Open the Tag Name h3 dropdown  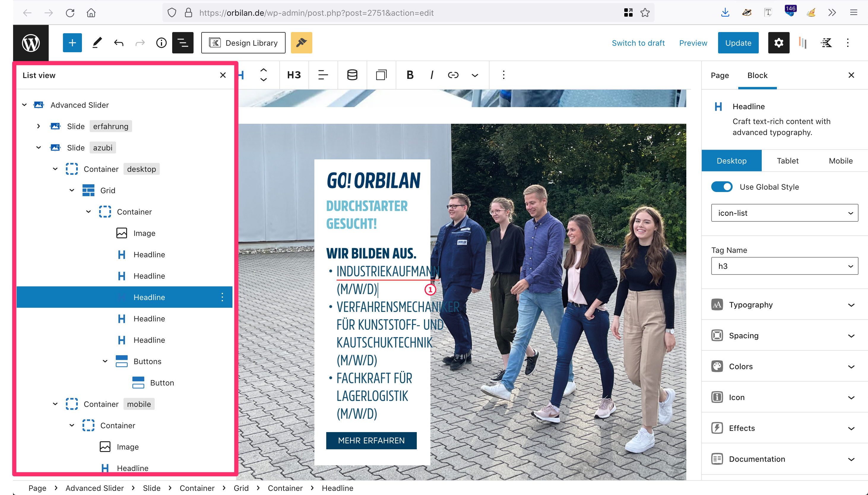784,266
